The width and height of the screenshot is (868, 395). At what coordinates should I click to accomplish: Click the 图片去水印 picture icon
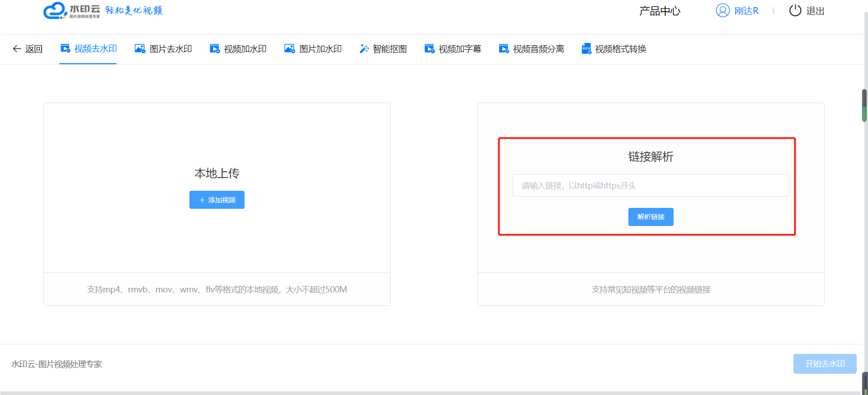pyautogui.click(x=140, y=49)
